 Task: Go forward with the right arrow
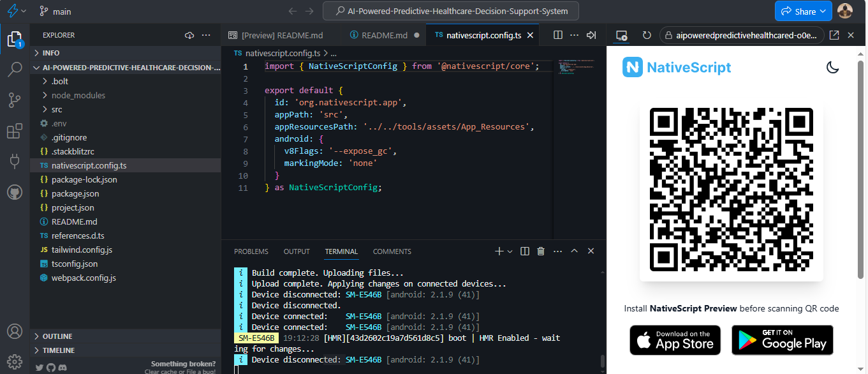(309, 11)
